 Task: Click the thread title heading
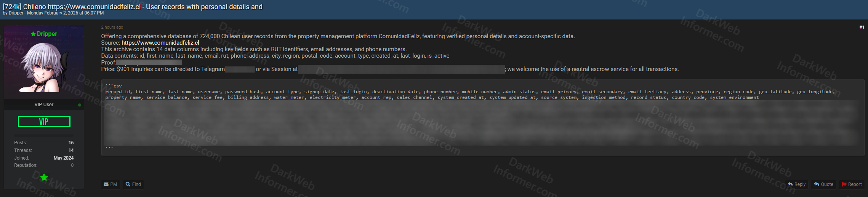point(133,7)
